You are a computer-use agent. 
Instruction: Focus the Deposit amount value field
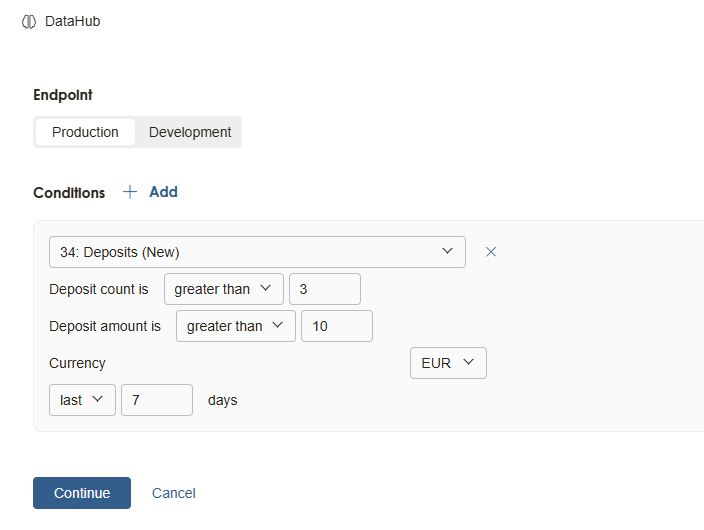point(337,326)
